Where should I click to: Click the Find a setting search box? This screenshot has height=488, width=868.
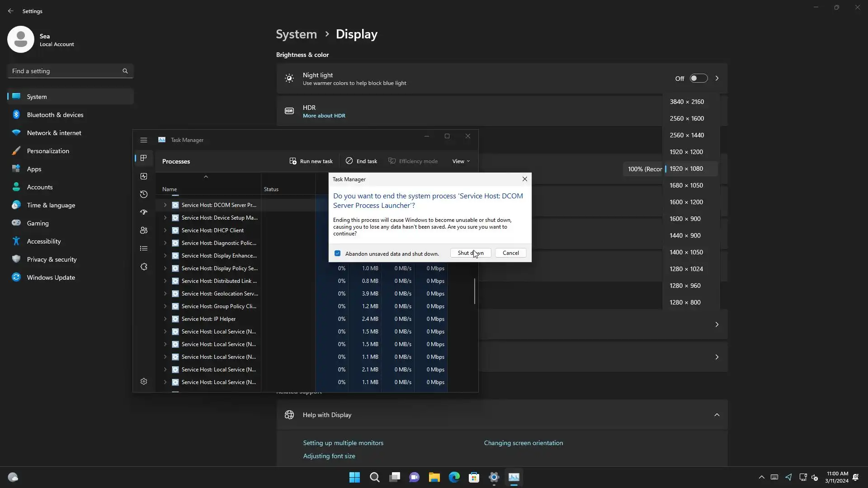(x=66, y=71)
